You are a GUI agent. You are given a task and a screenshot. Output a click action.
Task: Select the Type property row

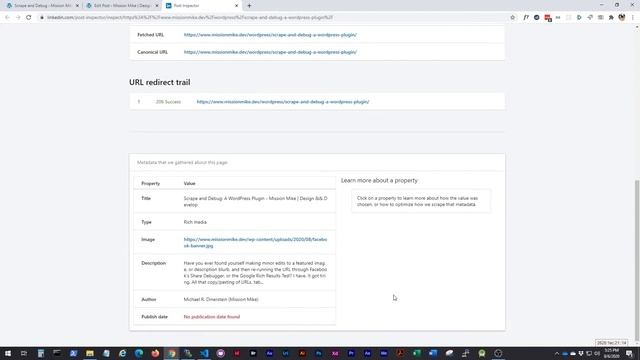pos(235,222)
